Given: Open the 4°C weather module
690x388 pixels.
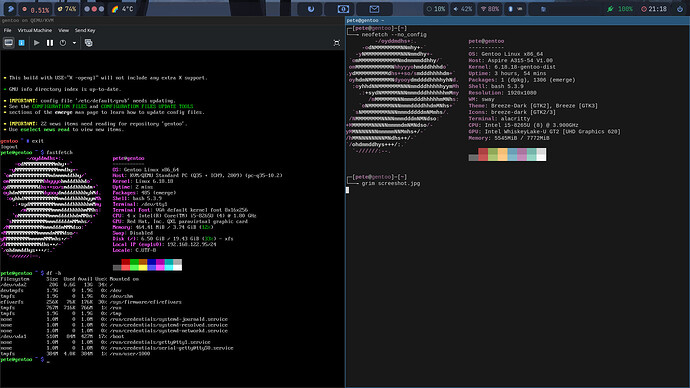Looking at the screenshot, I should point(123,9).
